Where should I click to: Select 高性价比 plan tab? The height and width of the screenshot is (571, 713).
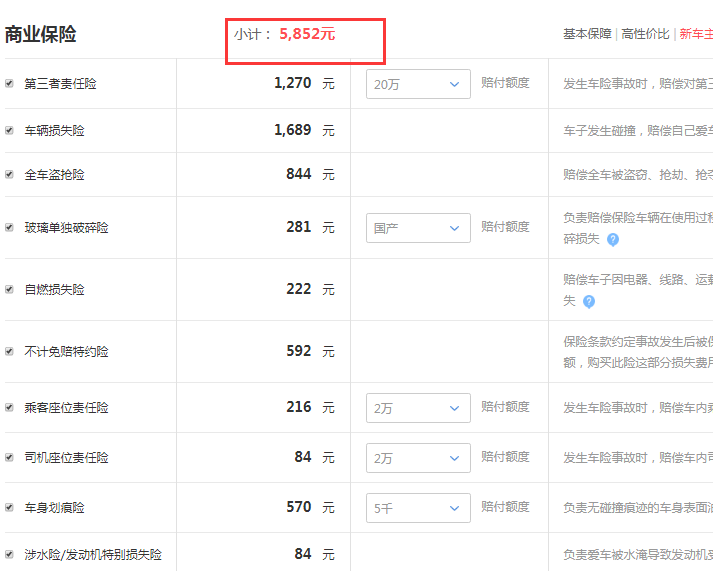point(645,34)
